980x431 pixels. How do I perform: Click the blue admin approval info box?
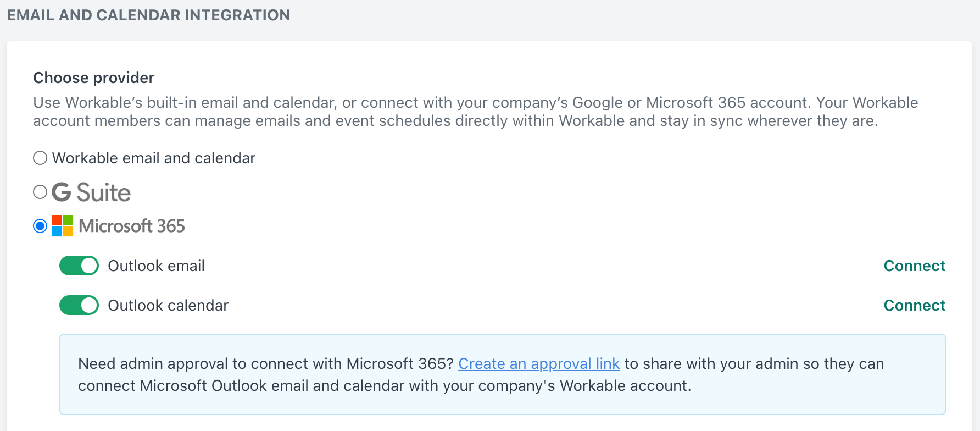coord(503,374)
